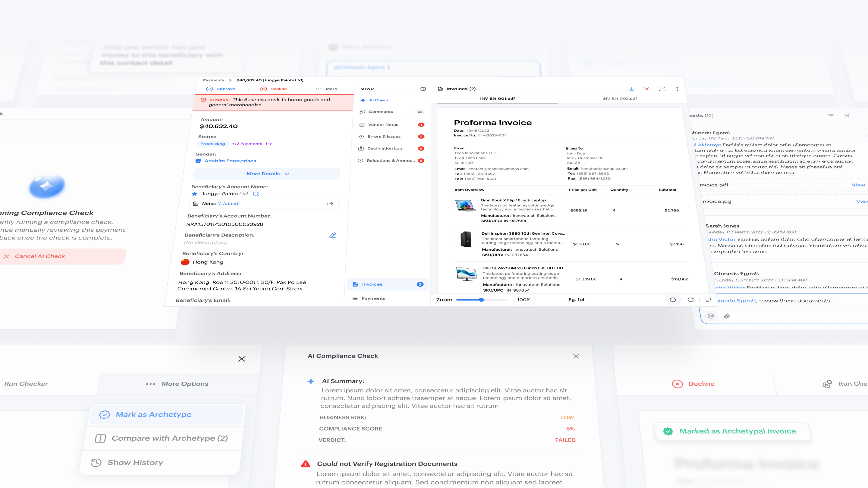Open Rejections & Amendments menu item
This screenshot has width=868, height=488.
coord(391,161)
